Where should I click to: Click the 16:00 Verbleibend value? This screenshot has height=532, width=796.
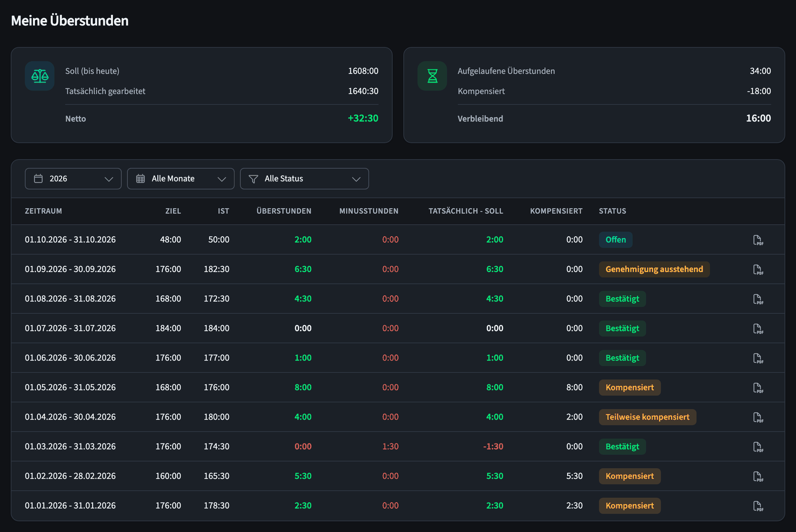758,118
